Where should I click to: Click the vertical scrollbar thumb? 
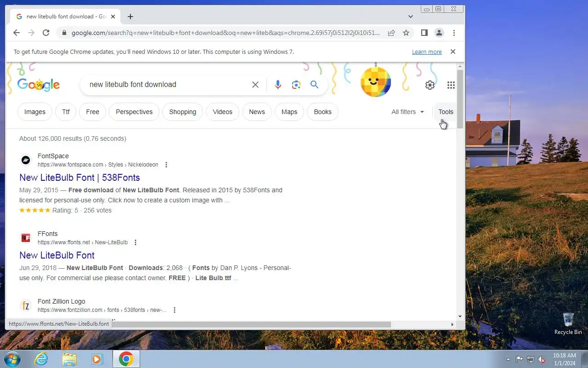(x=460, y=99)
